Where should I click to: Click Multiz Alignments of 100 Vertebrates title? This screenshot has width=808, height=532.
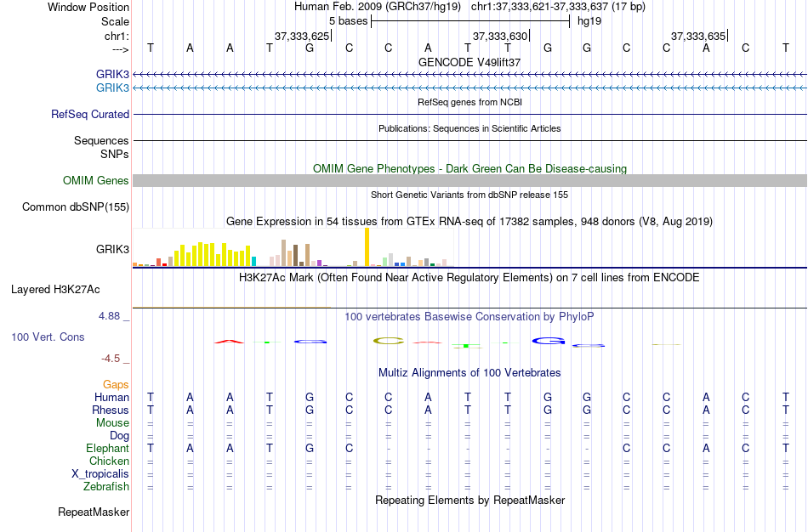tap(469, 373)
